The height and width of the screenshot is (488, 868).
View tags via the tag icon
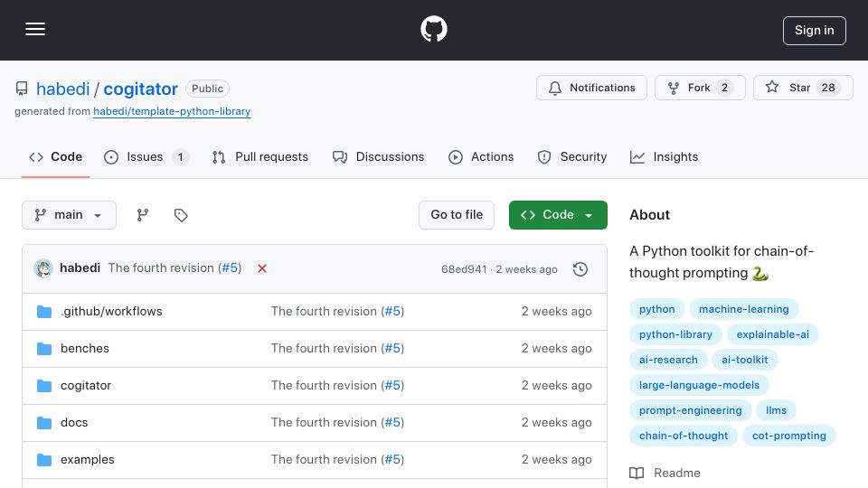coord(181,215)
